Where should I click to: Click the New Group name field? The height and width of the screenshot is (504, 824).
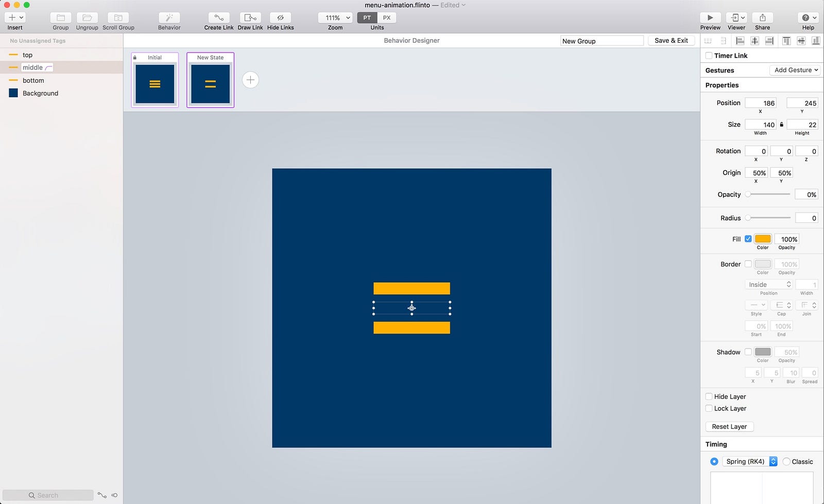(602, 41)
